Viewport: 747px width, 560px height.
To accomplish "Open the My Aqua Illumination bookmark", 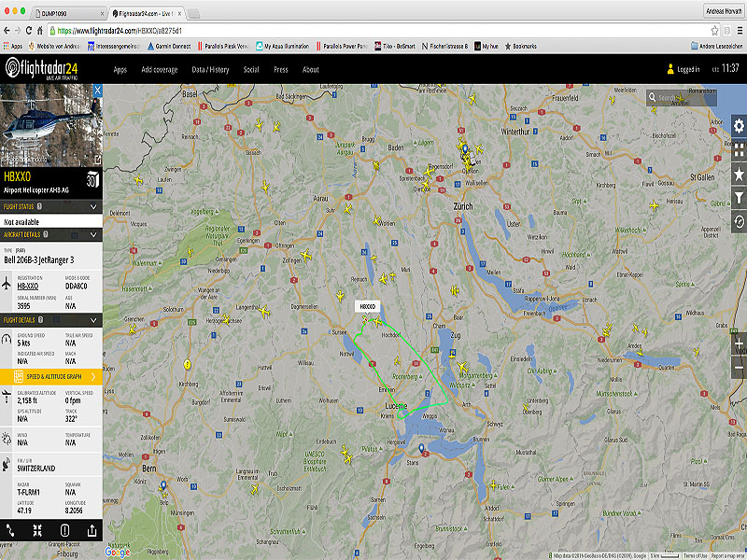I will point(283,46).
